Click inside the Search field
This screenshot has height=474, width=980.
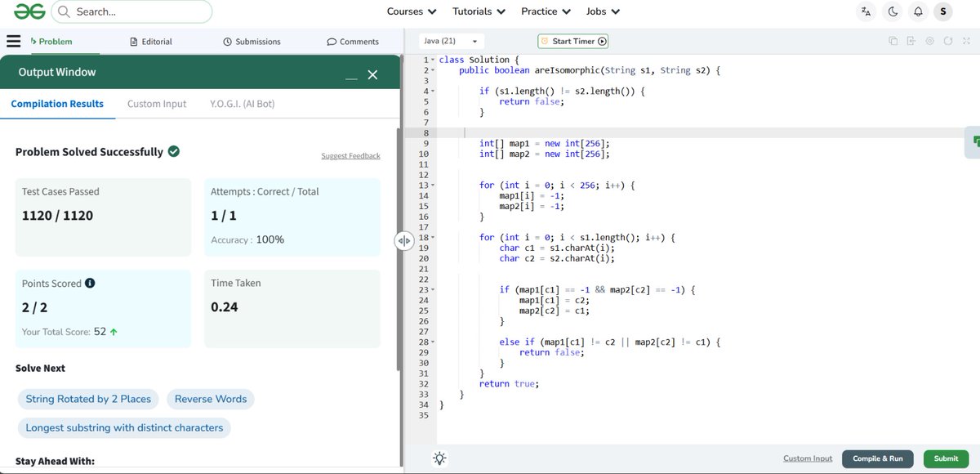tap(131, 11)
